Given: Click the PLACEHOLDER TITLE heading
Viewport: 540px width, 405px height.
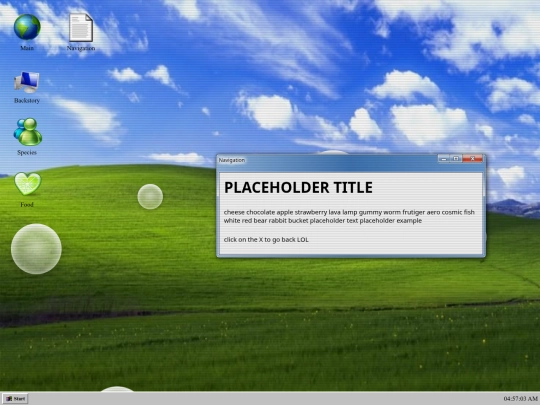Looking at the screenshot, I should [x=298, y=188].
